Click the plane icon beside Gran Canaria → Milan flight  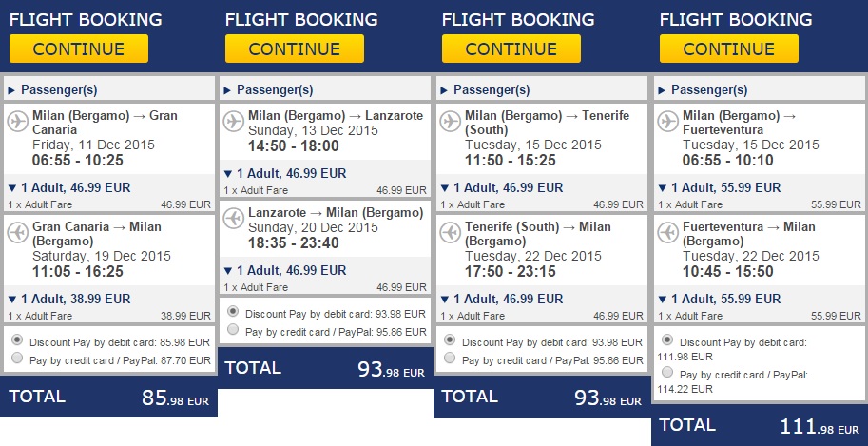[x=18, y=231]
